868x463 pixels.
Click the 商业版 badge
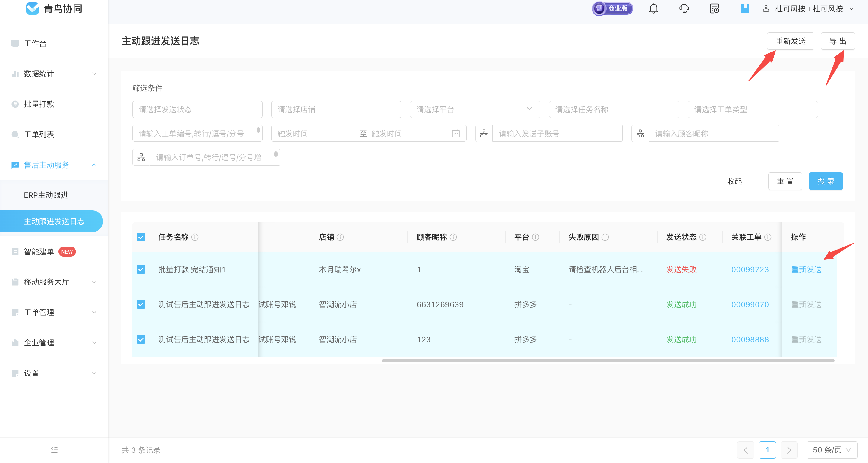pyautogui.click(x=612, y=8)
